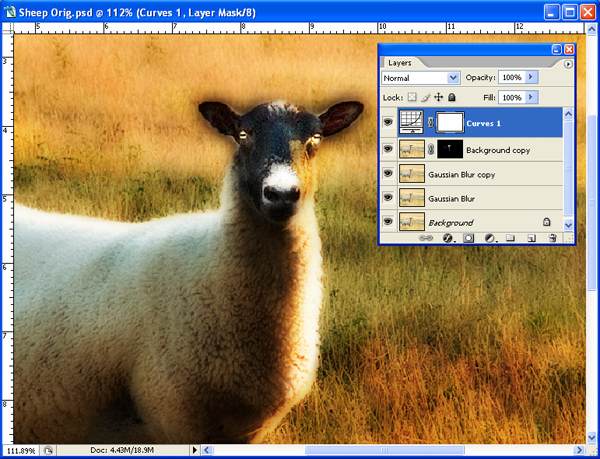Click the Fill 100% field
This screenshot has height=459, width=600.
tap(512, 98)
